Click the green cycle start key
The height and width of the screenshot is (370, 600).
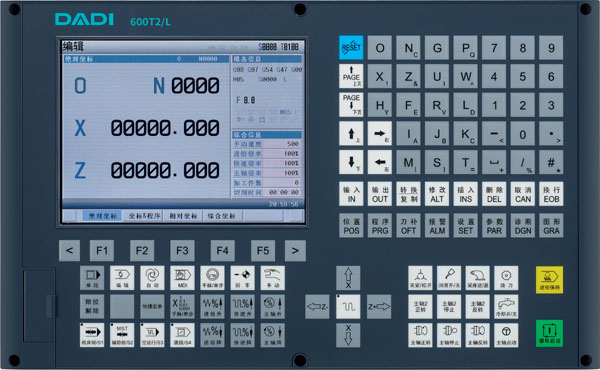[549, 333]
